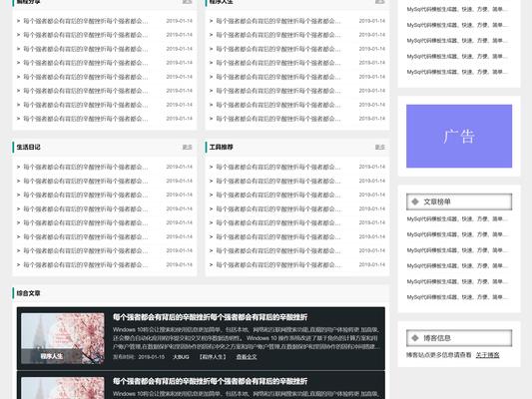Open the last article in the 工具推荐 list
Image resolution: width=532 pixels, height=399 pixels.
[x=278, y=264]
